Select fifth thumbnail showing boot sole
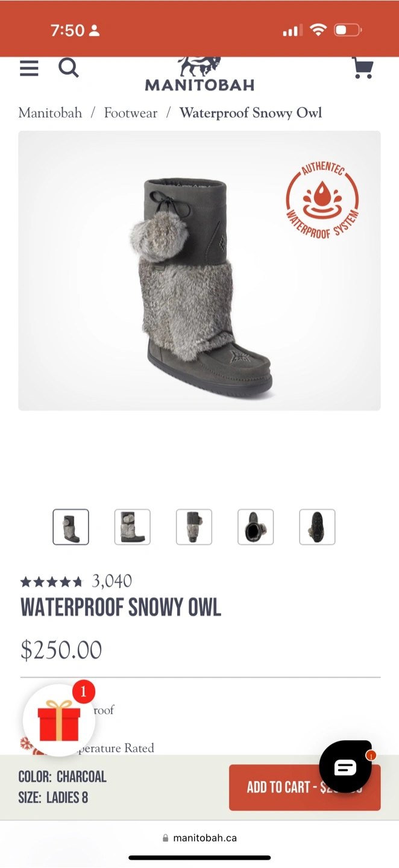 pos(317,527)
